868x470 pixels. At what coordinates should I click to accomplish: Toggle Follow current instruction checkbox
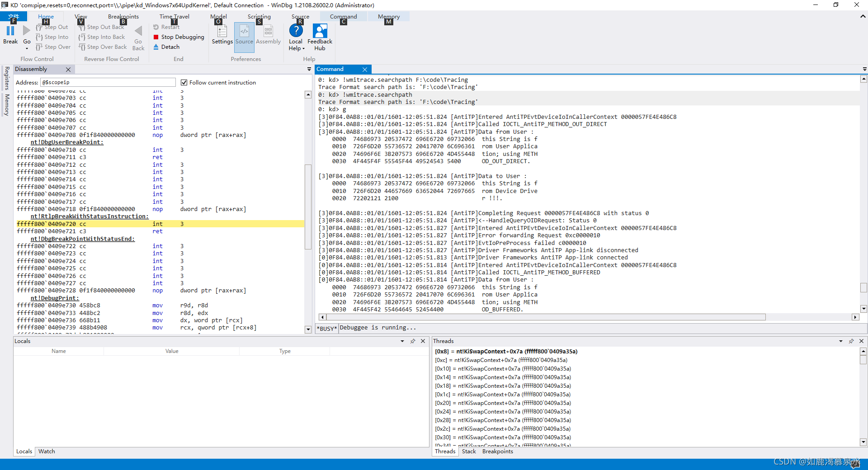tap(184, 82)
